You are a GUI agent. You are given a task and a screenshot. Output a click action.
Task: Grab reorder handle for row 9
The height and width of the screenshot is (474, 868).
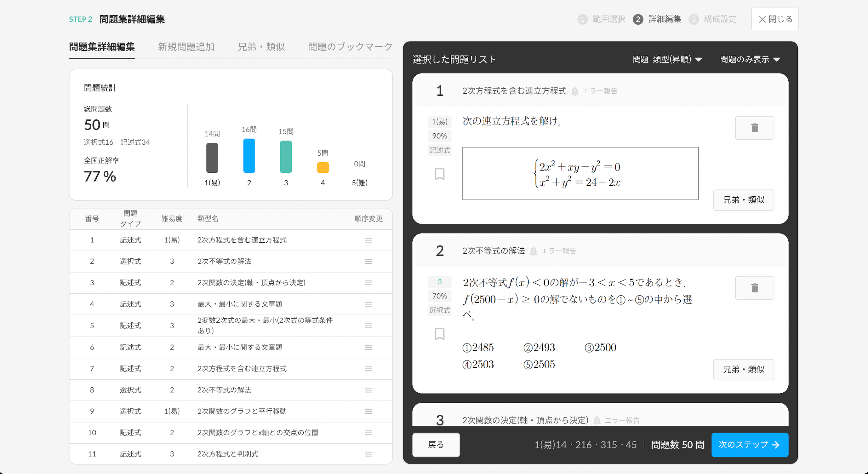(368, 411)
